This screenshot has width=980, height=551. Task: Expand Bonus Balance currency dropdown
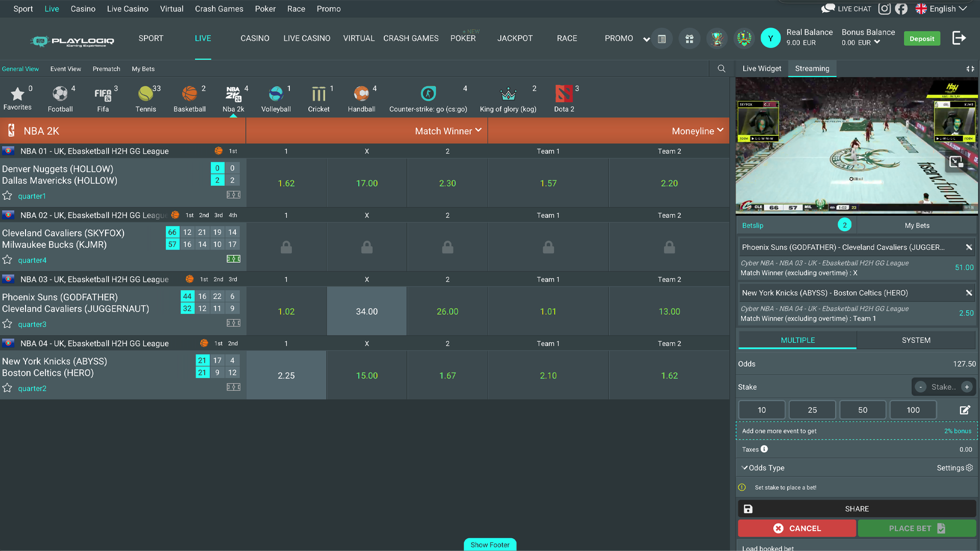point(877,42)
